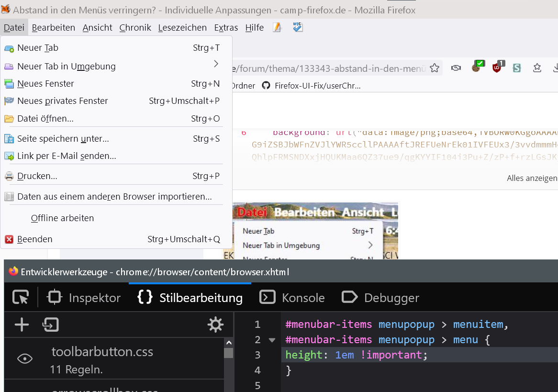Open Style Editor options gear
Screen dimensions: 558x392
tap(215, 325)
